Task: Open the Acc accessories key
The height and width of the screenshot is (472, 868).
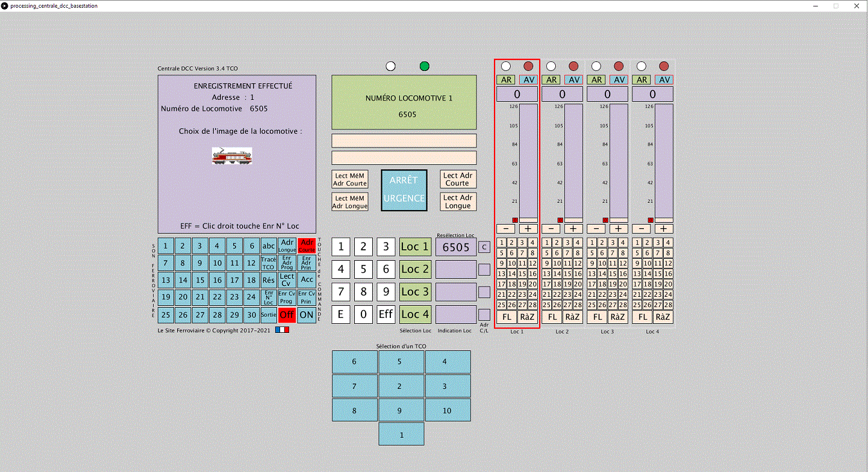Action: [x=307, y=280]
